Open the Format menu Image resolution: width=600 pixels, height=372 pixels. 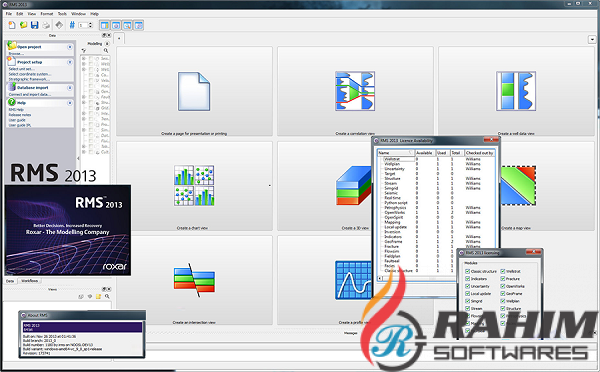(47, 13)
